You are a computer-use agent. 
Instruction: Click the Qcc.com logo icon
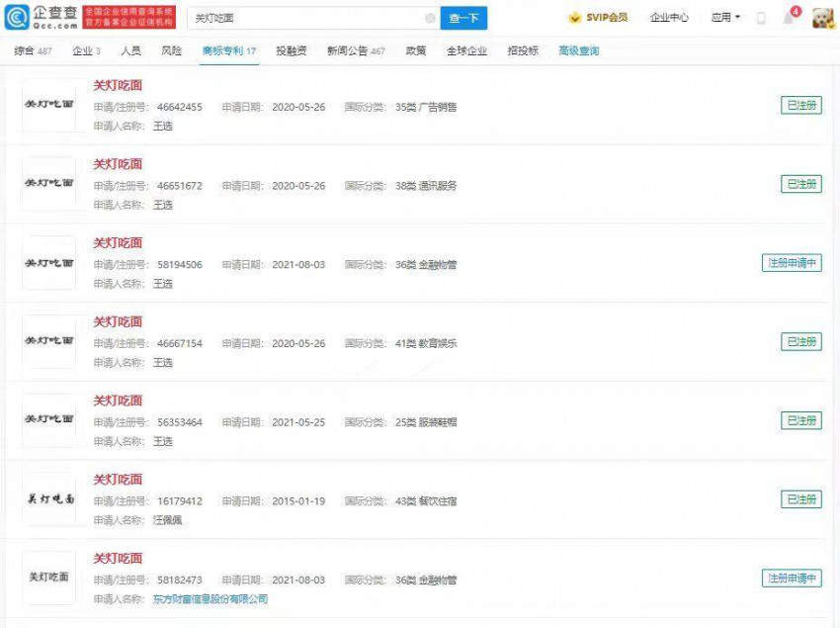[x=18, y=17]
